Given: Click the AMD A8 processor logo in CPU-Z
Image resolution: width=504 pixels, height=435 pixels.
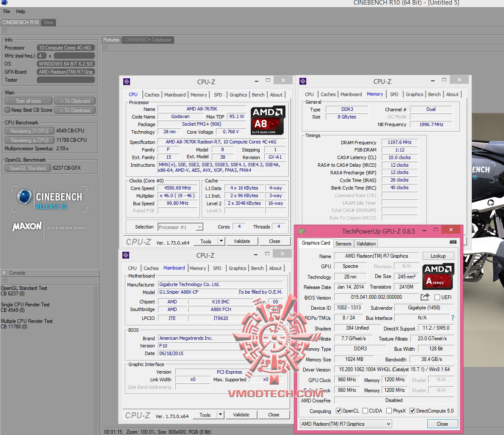Looking at the screenshot, I should (x=268, y=121).
